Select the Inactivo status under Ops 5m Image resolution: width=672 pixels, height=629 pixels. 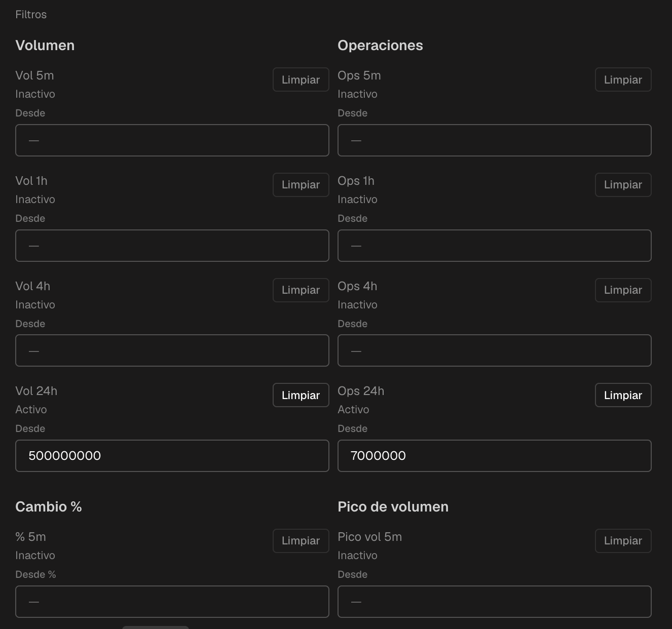(357, 94)
